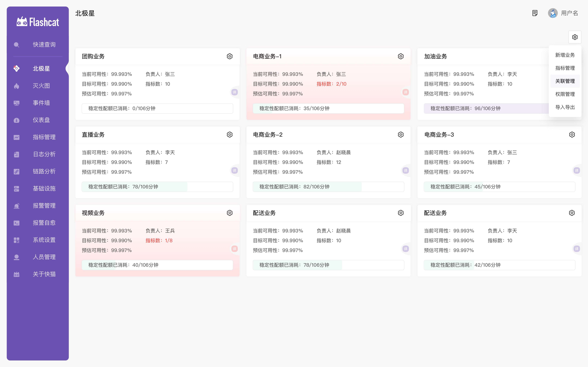Image resolution: width=588 pixels, height=367 pixels.
Task: Open the settings gear on the 团购业务 card
Action: 230,56
